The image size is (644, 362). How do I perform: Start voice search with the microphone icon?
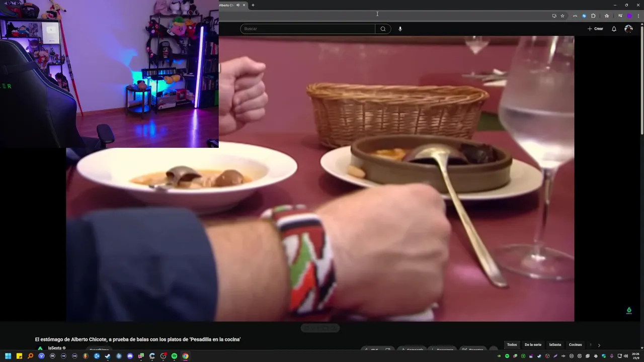pos(400,29)
